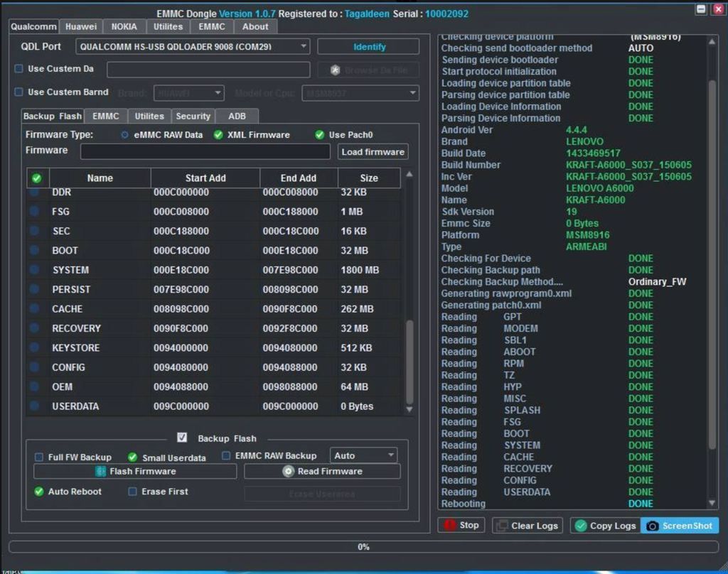
Task: Minimize the EMMC Dongle window
Action: click(701, 9)
